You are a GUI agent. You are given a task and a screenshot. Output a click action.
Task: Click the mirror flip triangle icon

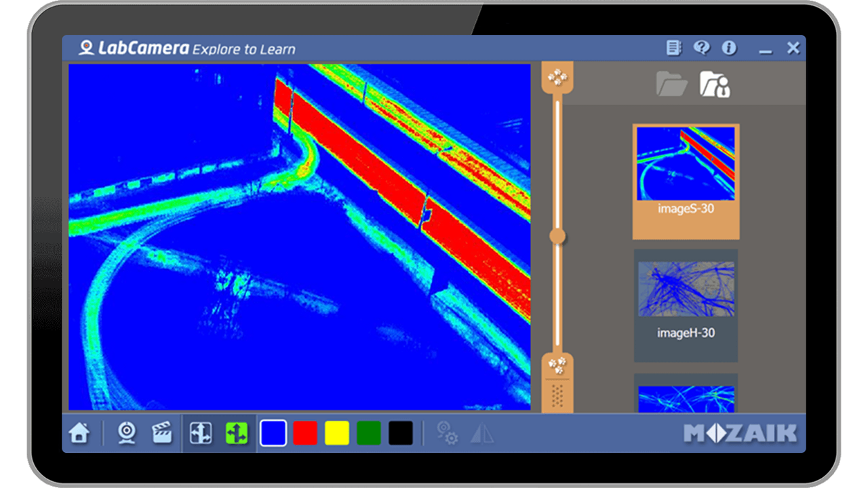coord(482,433)
